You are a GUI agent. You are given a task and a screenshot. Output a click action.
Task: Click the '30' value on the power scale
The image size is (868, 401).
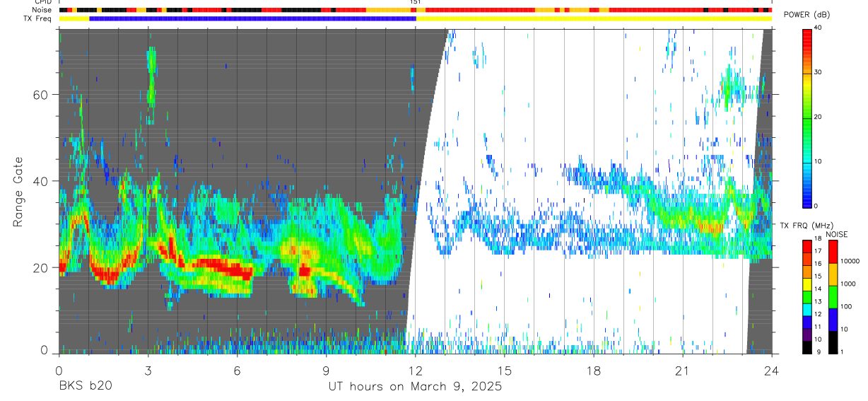819,73
